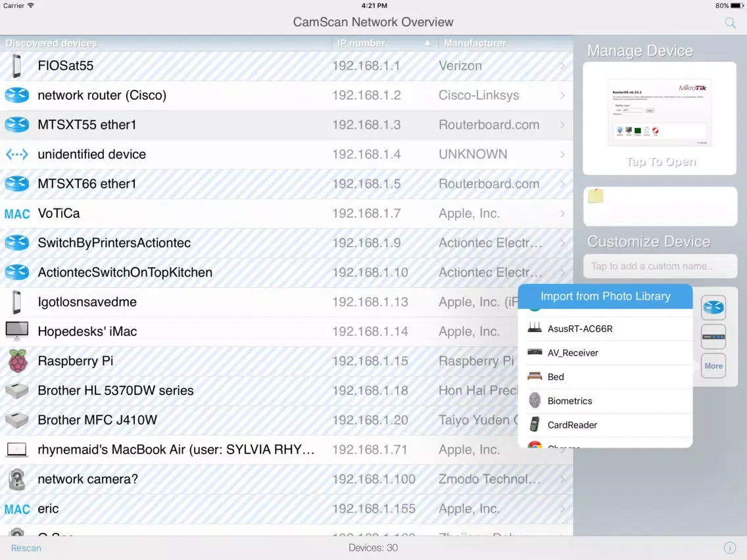Tap the More icons button

[x=713, y=365]
